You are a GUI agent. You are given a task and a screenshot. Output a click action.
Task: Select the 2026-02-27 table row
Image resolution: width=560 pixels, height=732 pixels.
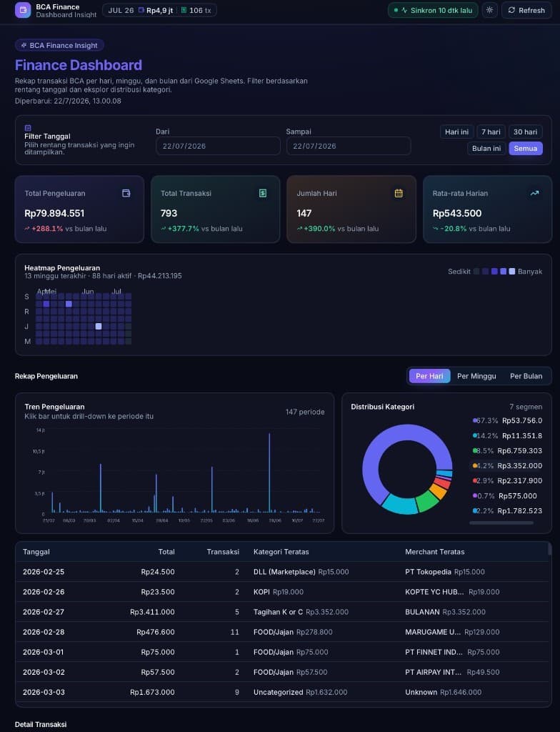point(282,612)
